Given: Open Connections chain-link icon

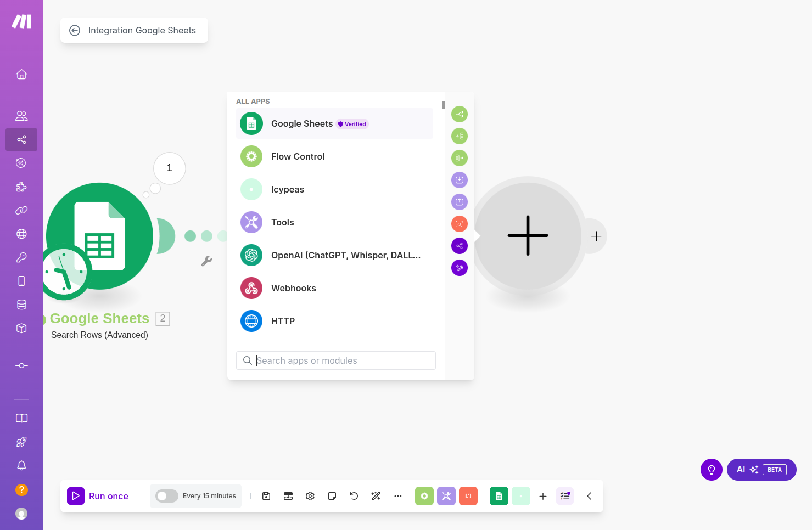Looking at the screenshot, I should pos(21,210).
